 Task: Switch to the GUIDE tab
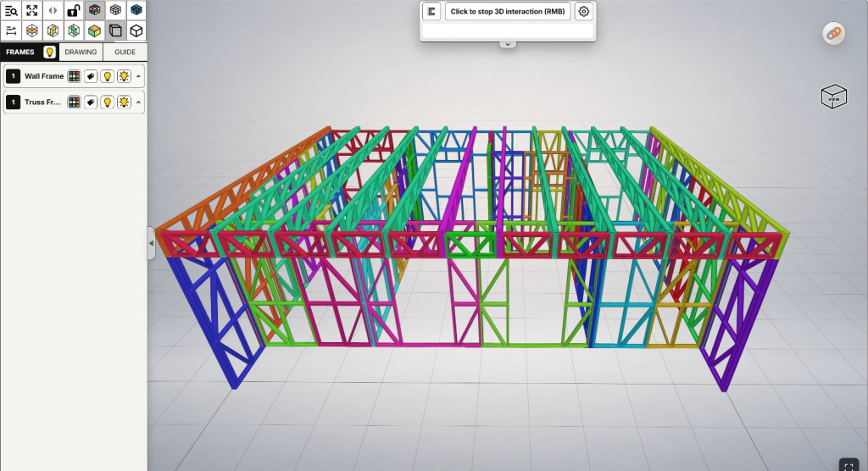(x=125, y=52)
